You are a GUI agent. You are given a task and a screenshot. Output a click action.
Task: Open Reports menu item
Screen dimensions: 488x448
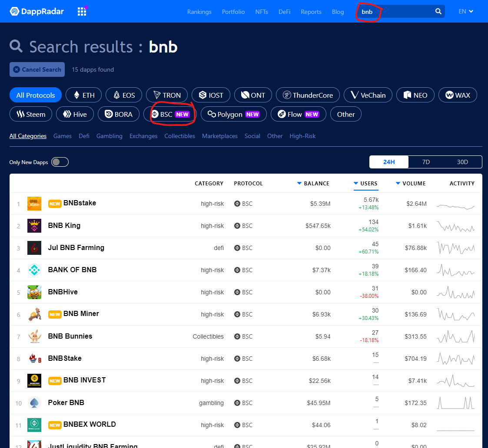(311, 12)
